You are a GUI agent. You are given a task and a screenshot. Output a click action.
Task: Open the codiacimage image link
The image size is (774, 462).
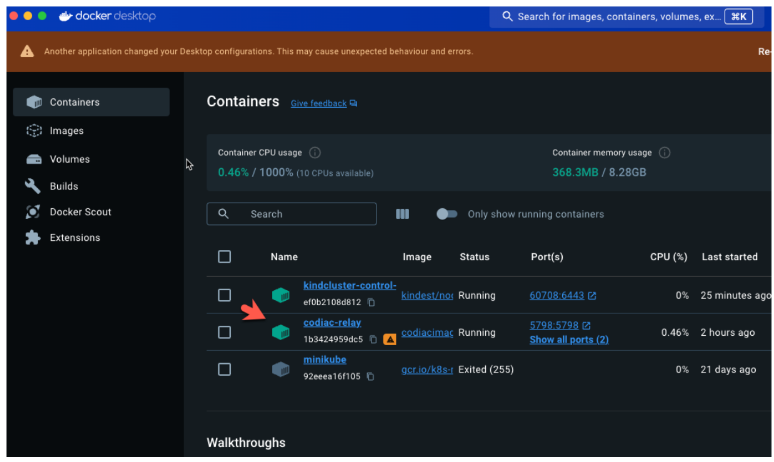pos(427,332)
